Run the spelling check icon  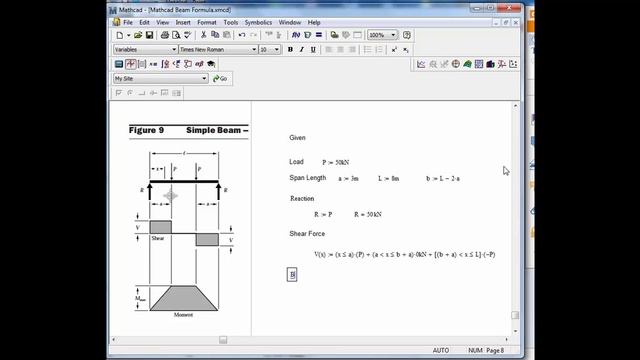187,36
